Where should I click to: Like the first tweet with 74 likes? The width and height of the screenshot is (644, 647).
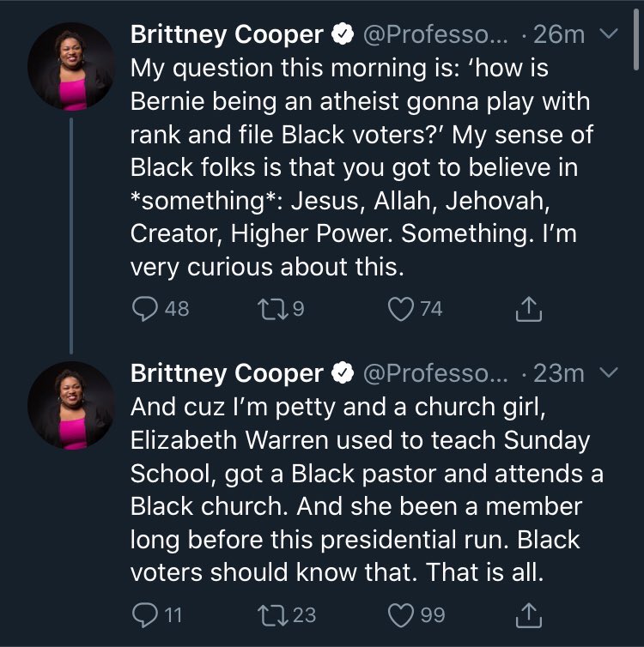click(401, 309)
